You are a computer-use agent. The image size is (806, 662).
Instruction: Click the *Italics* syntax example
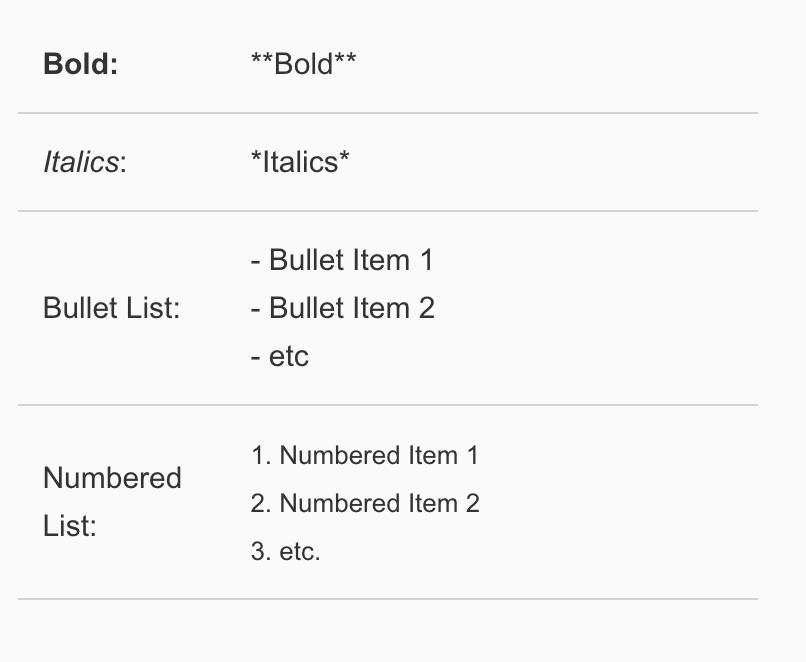tap(300, 161)
